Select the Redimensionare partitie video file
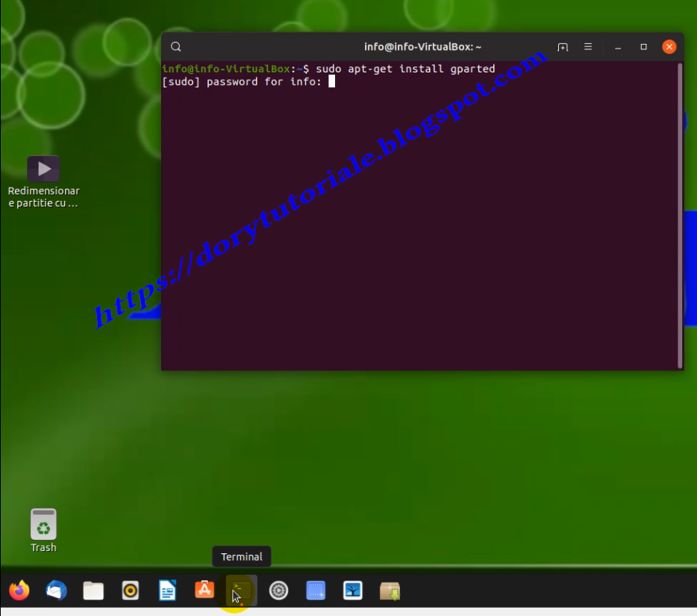697x616 pixels. pyautogui.click(x=43, y=182)
